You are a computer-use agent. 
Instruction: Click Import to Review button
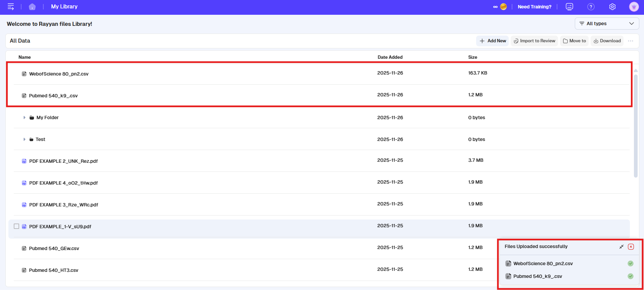tap(534, 41)
